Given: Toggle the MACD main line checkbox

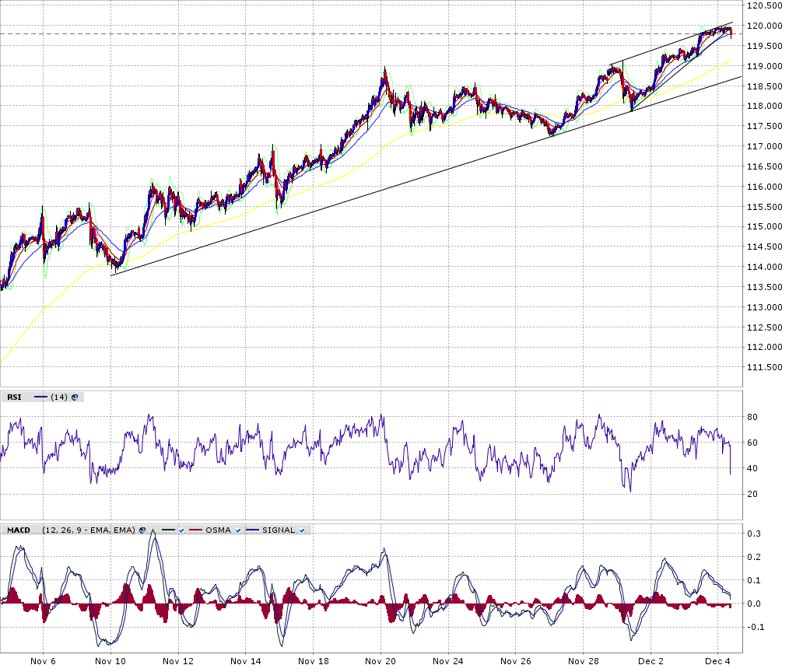Looking at the screenshot, I should point(181,530).
